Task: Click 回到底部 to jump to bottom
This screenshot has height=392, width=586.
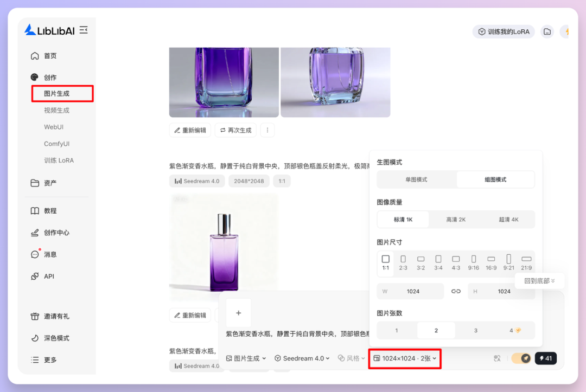Action: (x=539, y=281)
